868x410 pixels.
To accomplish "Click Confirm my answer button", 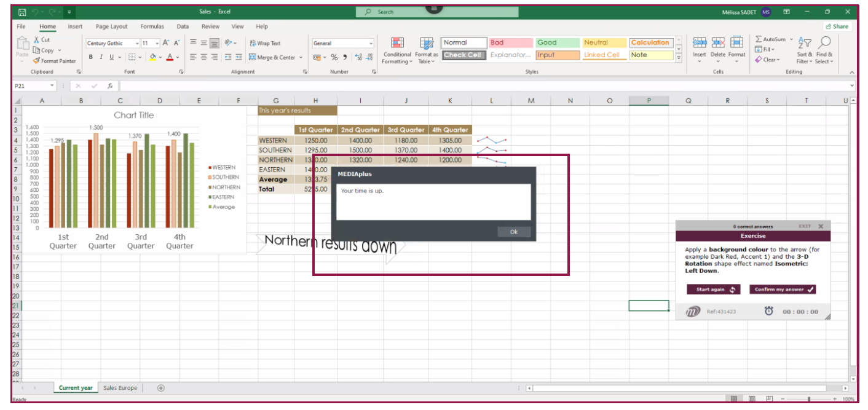I will point(783,290).
